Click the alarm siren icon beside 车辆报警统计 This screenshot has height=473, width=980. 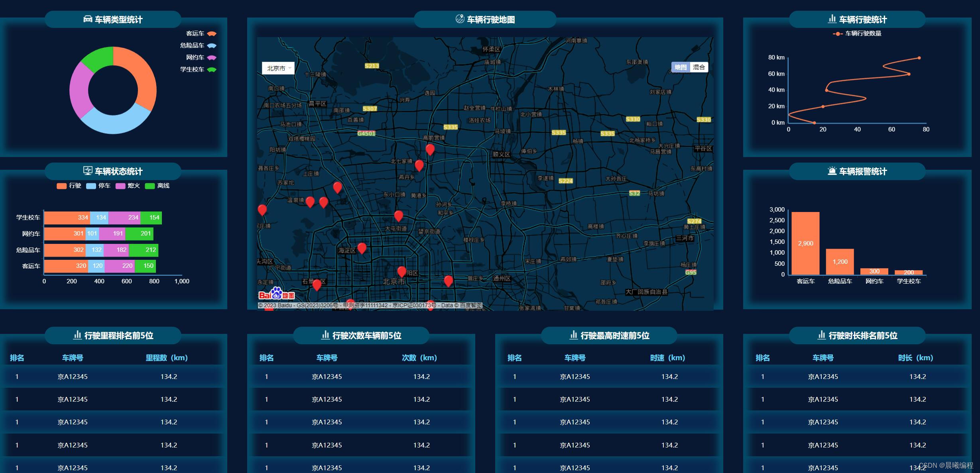832,171
